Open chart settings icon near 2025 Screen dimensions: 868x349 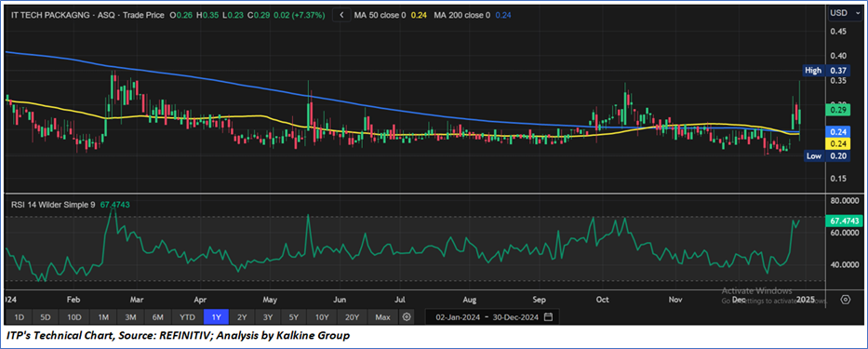pos(846,300)
